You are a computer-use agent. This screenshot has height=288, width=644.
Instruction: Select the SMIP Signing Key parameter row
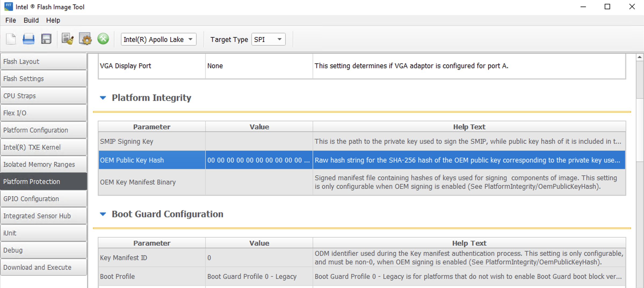152,141
